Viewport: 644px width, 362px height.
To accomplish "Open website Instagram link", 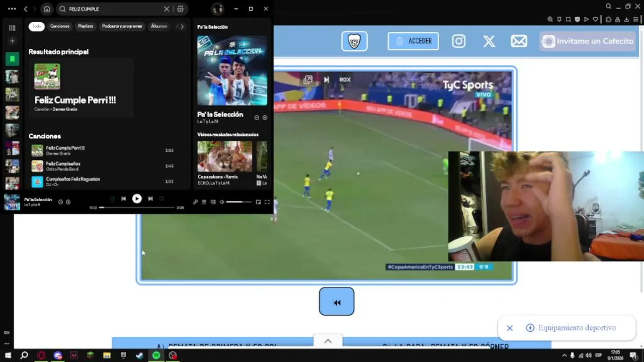I will pos(459,41).
